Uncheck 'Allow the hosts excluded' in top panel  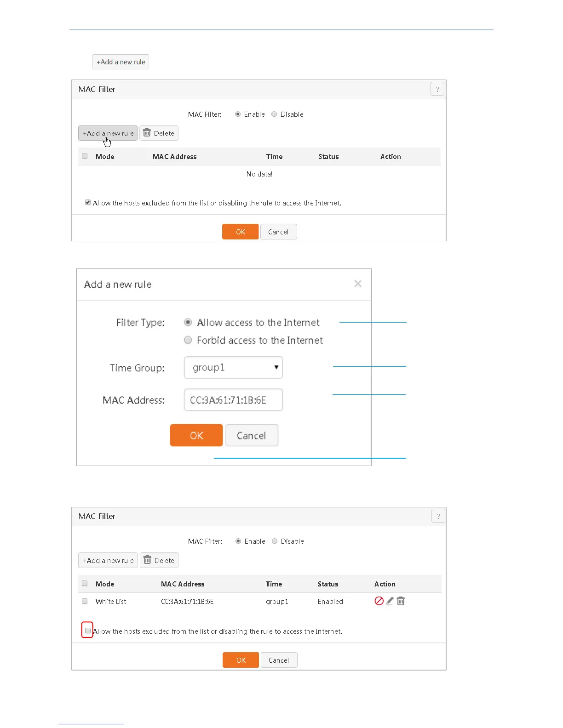click(x=88, y=202)
